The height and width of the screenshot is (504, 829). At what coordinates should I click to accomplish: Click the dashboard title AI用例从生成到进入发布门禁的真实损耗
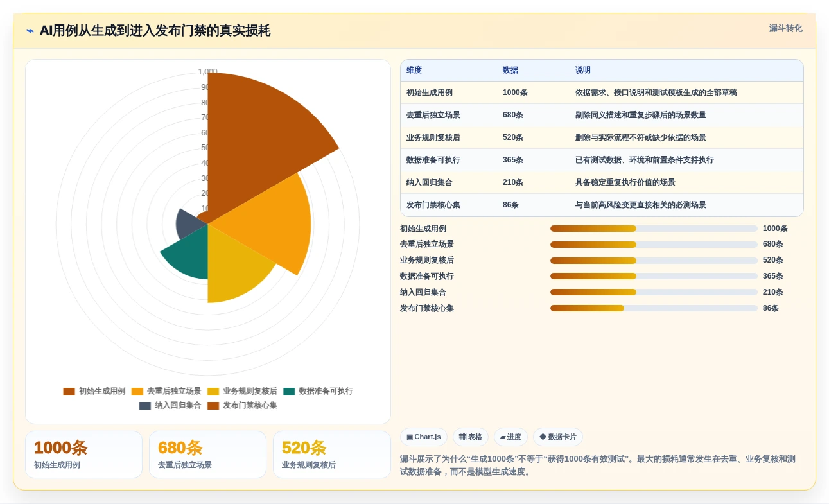click(155, 31)
